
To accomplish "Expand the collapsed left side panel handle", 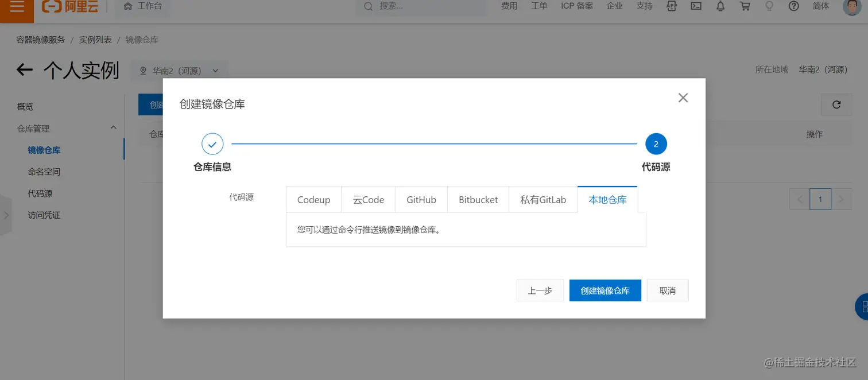I will [x=6, y=215].
